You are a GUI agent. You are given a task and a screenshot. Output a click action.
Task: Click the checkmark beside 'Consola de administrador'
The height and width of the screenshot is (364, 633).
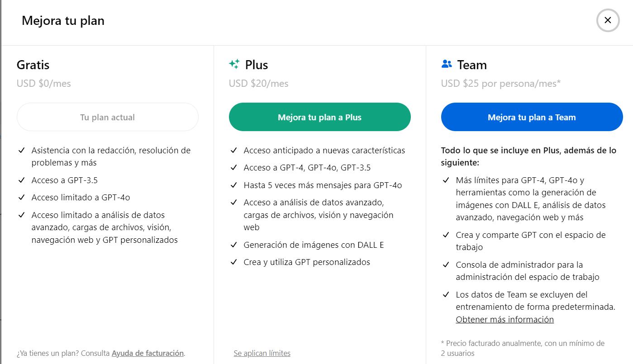click(446, 265)
